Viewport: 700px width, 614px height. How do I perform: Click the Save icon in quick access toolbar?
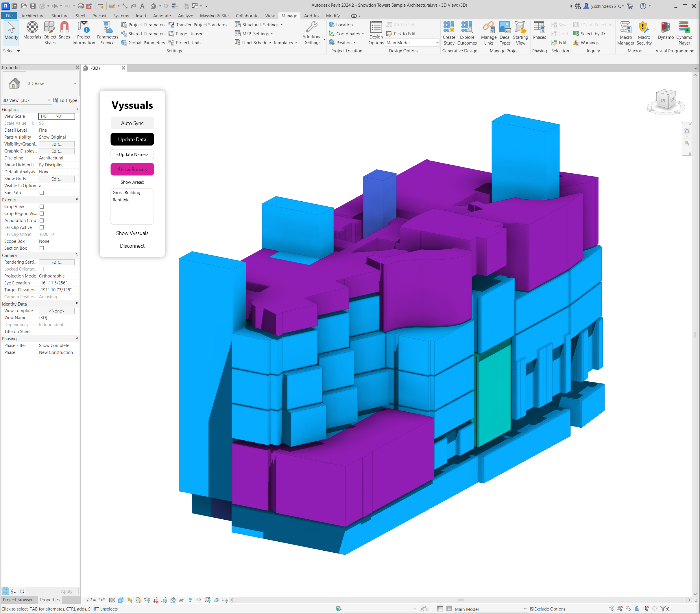coord(33,6)
